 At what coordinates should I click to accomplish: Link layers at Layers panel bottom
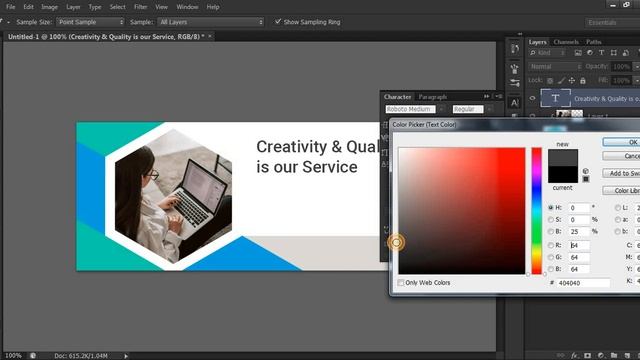point(561,356)
